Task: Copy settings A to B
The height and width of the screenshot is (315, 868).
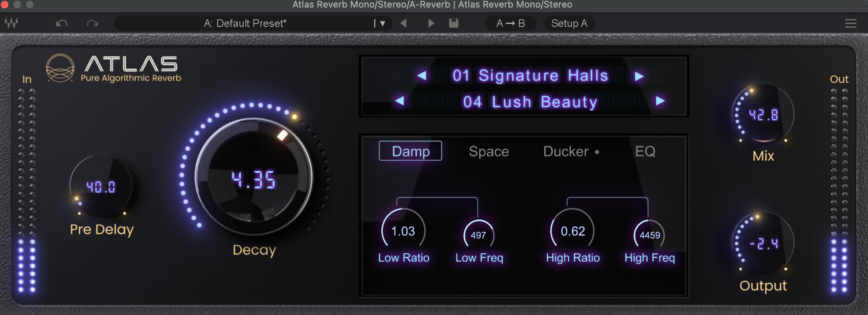Action: click(511, 24)
